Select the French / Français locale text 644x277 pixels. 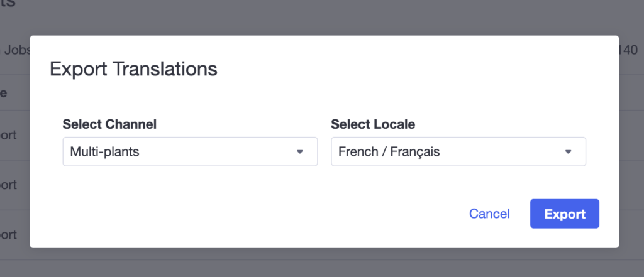click(x=389, y=151)
